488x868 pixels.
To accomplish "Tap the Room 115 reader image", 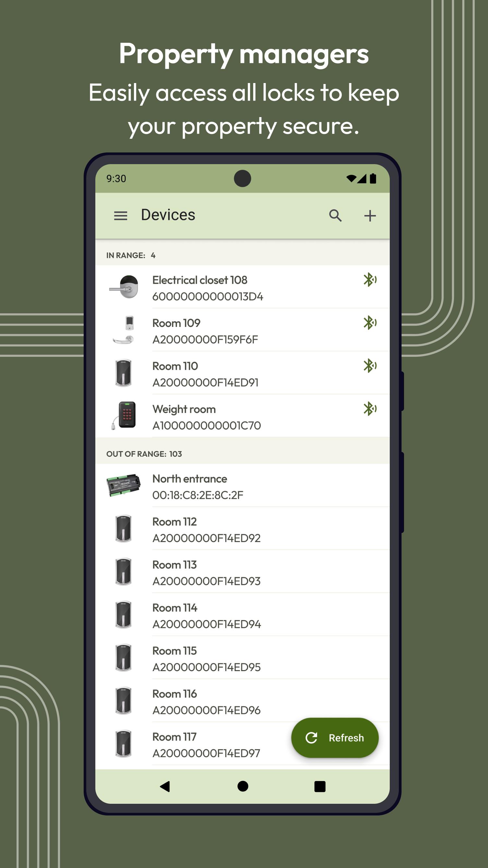I will pyautogui.click(x=123, y=658).
